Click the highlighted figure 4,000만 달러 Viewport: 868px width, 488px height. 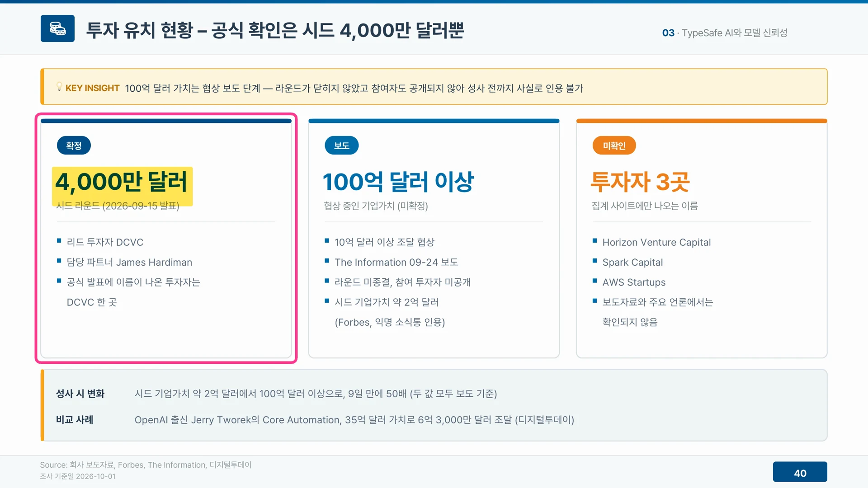[x=121, y=182]
